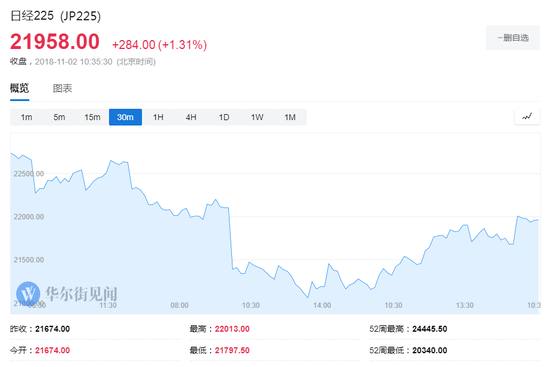This screenshot has height=367, width=550.
Task: Choose the 1H timeframe
Action: tap(158, 117)
